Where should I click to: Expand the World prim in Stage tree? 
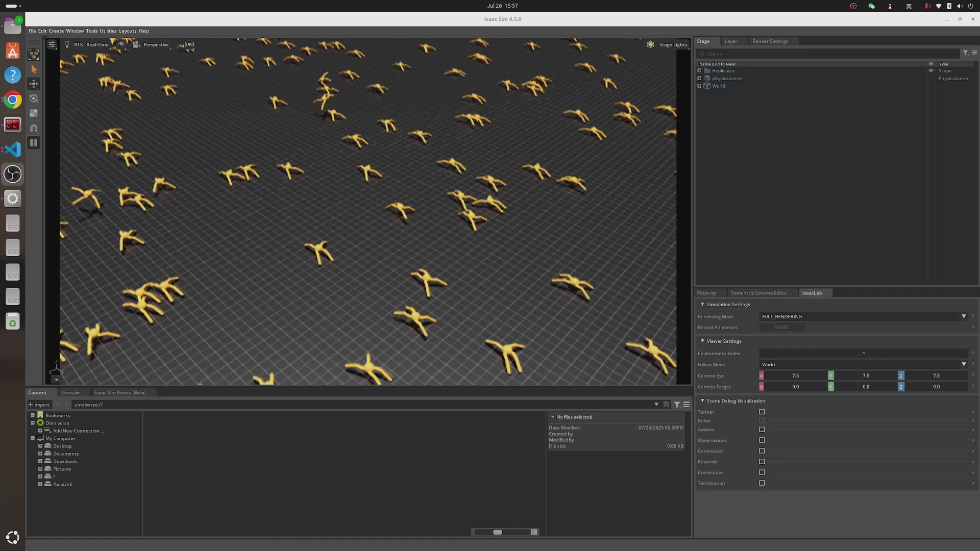click(x=699, y=86)
